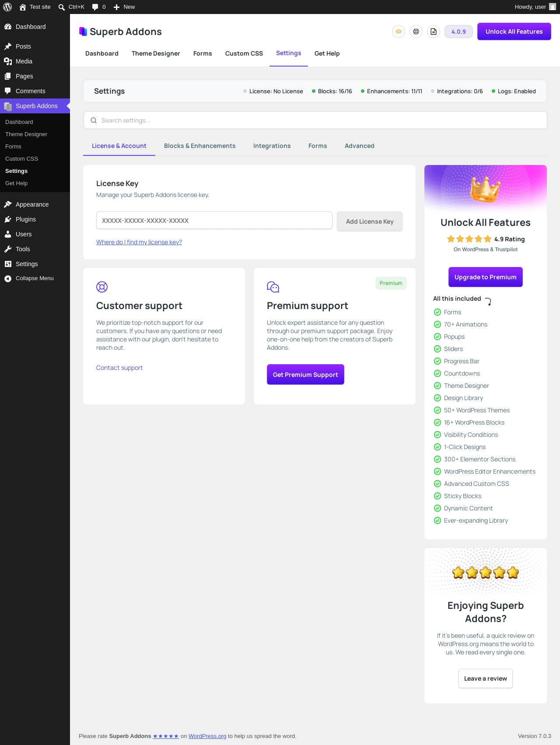Click the user avatar beside Howdy, user

(x=553, y=7)
